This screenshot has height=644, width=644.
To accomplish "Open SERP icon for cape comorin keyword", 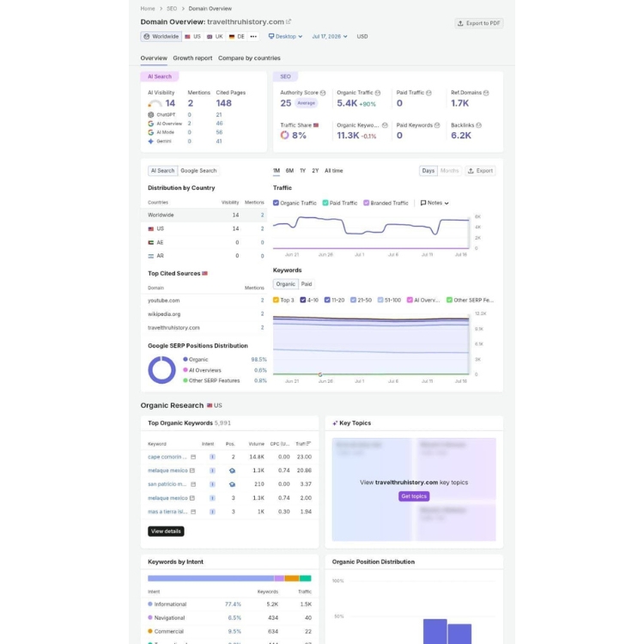I will coord(193,457).
